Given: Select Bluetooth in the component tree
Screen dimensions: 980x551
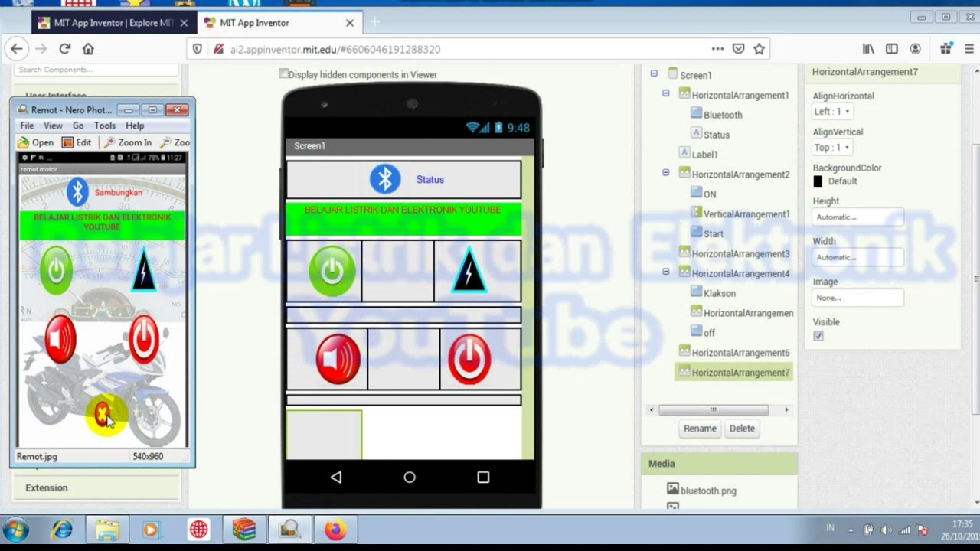Looking at the screenshot, I should click(723, 115).
